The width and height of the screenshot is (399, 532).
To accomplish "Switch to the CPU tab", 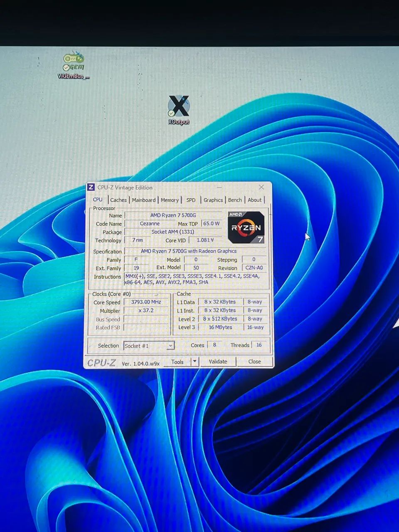I will click(98, 199).
